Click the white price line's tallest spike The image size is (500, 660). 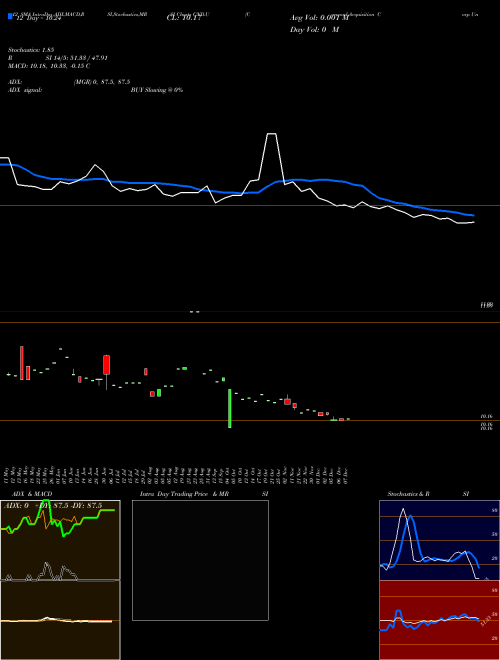tap(271, 134)
